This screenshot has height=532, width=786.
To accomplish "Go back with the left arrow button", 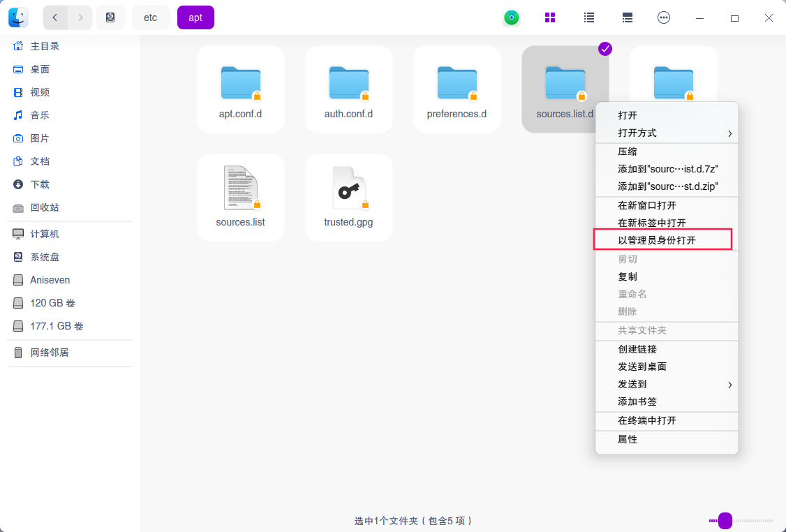I will tap(55, 17).
